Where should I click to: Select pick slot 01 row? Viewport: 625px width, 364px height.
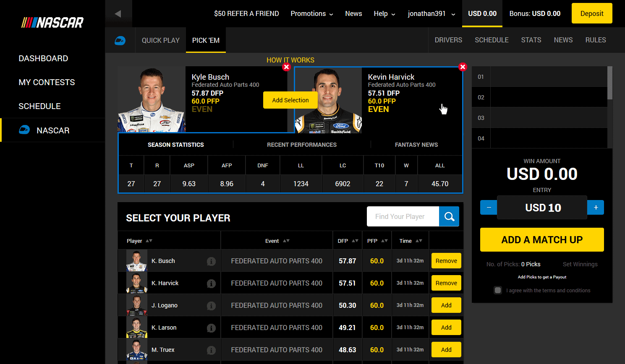[539, 77]
